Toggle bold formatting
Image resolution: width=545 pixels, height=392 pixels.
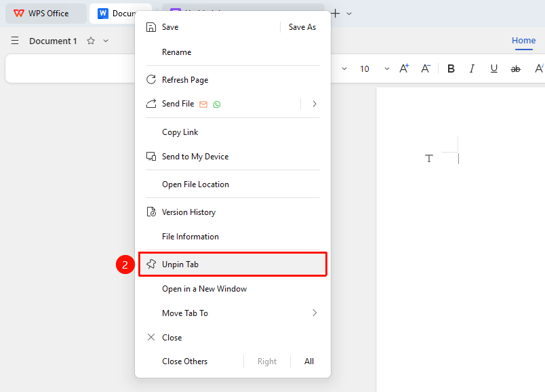(451, 68)
